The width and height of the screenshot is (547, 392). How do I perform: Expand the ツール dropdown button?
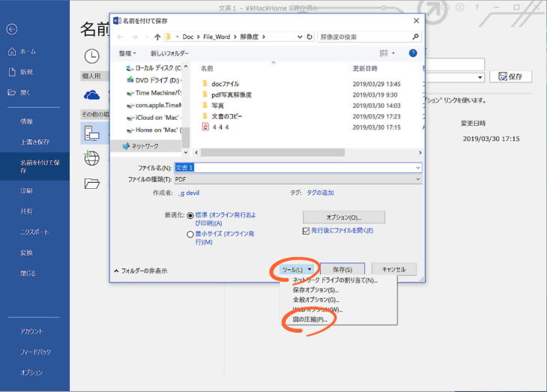click(x=297, y=269)
